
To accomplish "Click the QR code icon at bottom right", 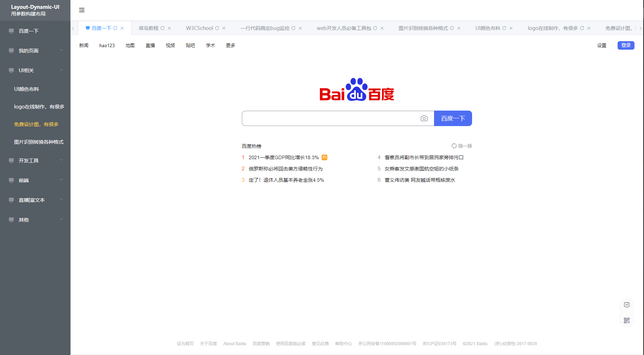I will pyautogui.click(x=627, y=320).
